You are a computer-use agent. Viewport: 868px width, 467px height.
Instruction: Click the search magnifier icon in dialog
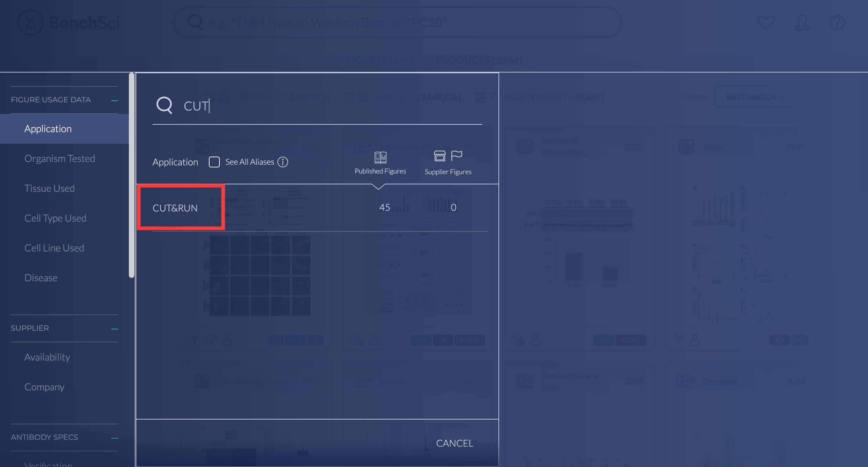(x=164, y=105)
